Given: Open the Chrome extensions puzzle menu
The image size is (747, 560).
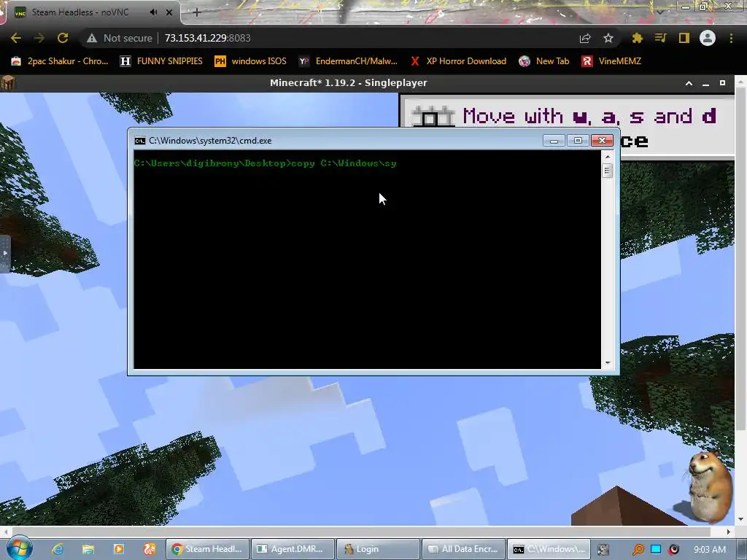Looking at the screenshot, I should click(x=637, y=38).
